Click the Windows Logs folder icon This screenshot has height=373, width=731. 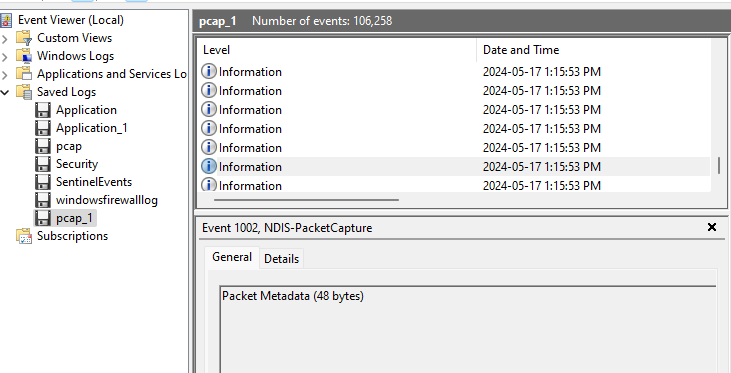tap(24, 56)
